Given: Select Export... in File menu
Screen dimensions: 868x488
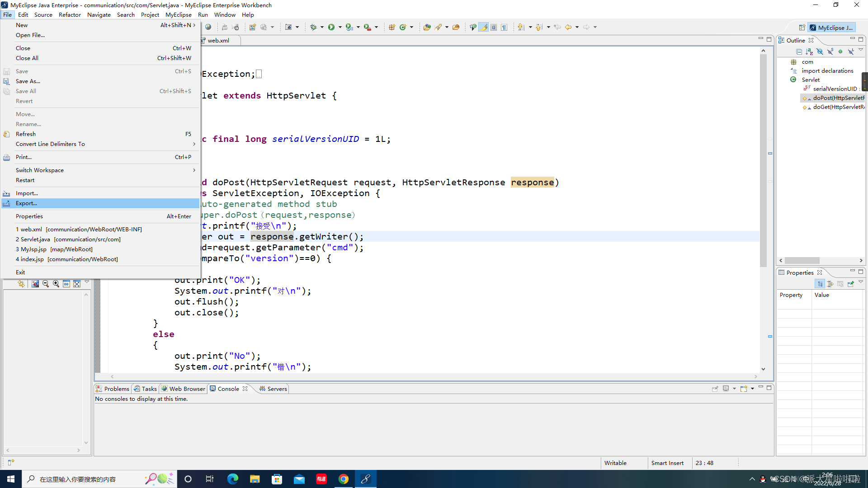Looking at the screenshot, I should click(100, 203).
